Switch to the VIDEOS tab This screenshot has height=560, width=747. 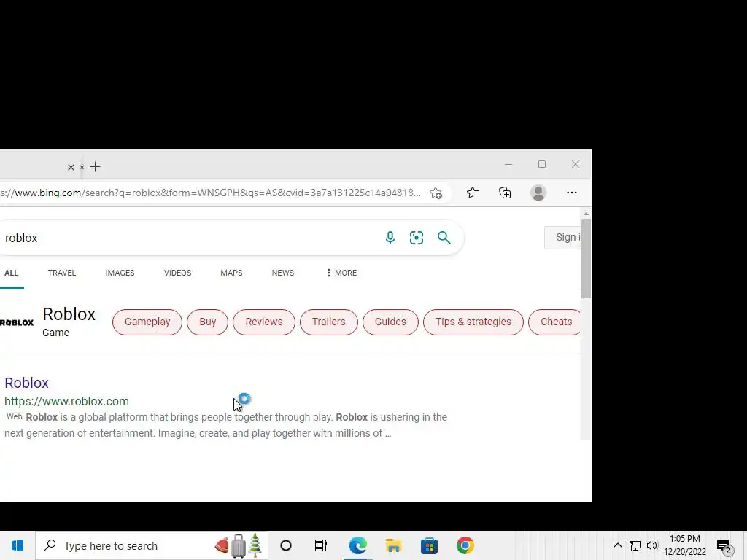pyautogui.click(x=178, y=273)
